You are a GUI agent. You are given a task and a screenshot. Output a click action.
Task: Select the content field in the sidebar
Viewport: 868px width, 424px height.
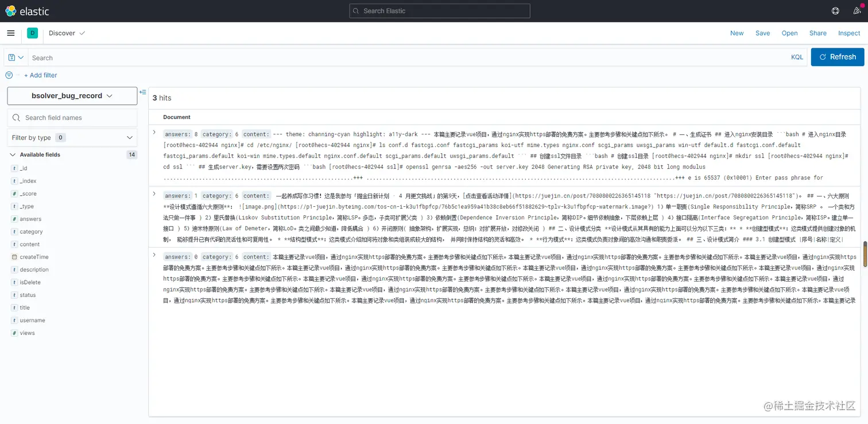coord(30,244)
